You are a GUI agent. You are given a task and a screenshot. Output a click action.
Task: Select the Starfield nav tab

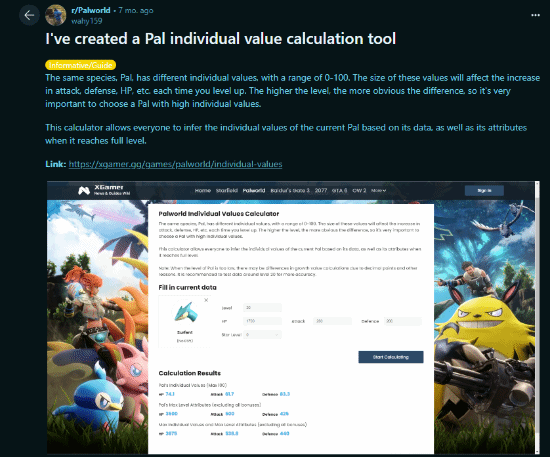[227, 190]
